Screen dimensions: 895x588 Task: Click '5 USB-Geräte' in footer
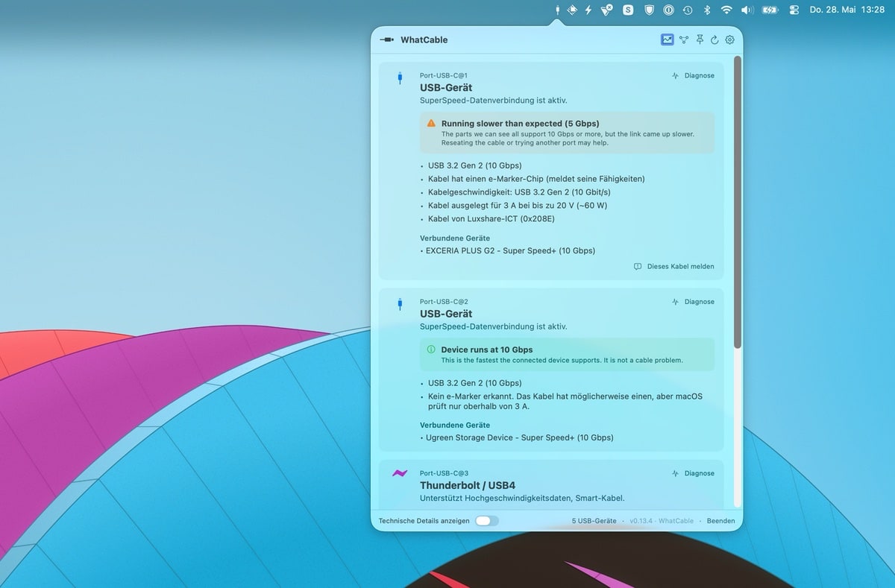click(x=594, y=521)
